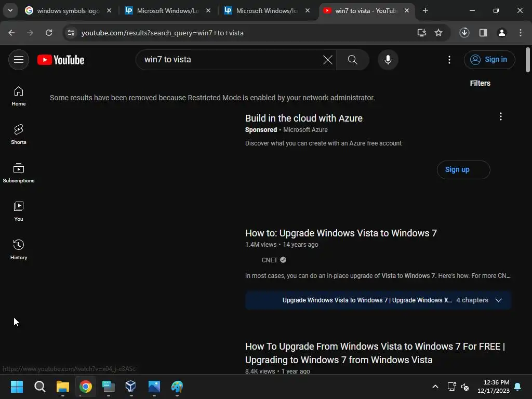Bookmark this page with the star

click(x=438, y=33)
